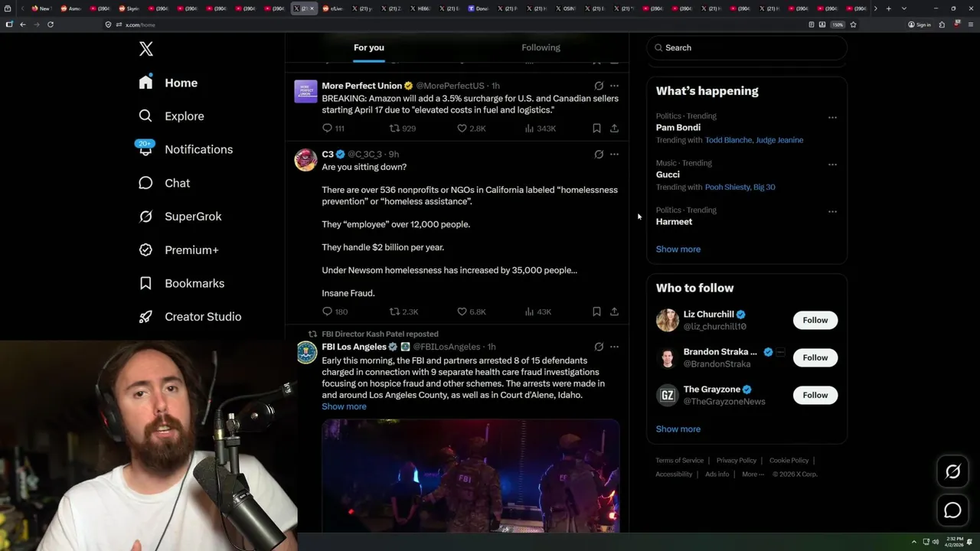Image resolution: width=980 pixels, height=551 pixels.
Task: Open more options on FBI Los Angeles post
Action: 614,347
